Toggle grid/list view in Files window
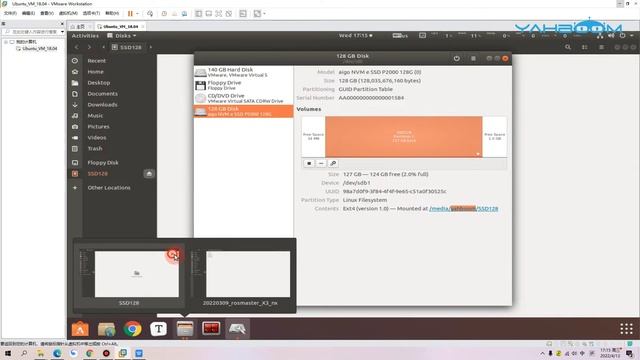The image size is (640, 360). tap(584, 47)
